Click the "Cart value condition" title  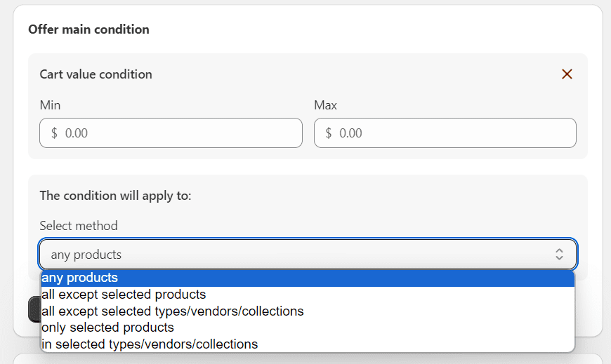(x=96, y=74)
